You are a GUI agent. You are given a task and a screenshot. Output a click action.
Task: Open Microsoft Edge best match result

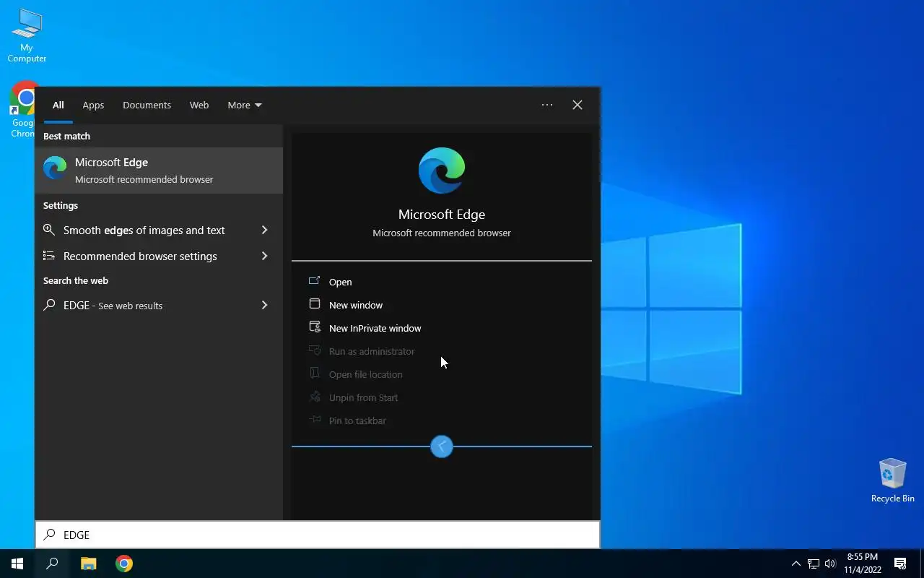pyautogui.click(x=159, y=171)
